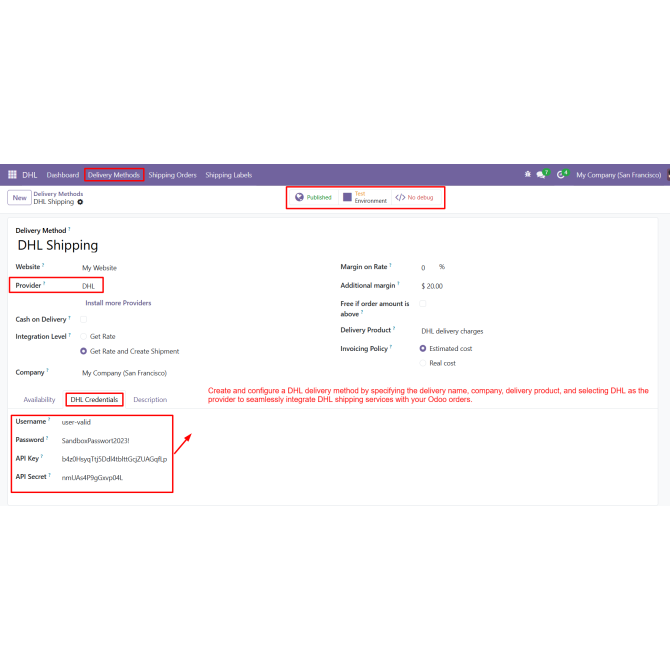
Task: Click the Delivery Method label
Action: pos(41,231)
